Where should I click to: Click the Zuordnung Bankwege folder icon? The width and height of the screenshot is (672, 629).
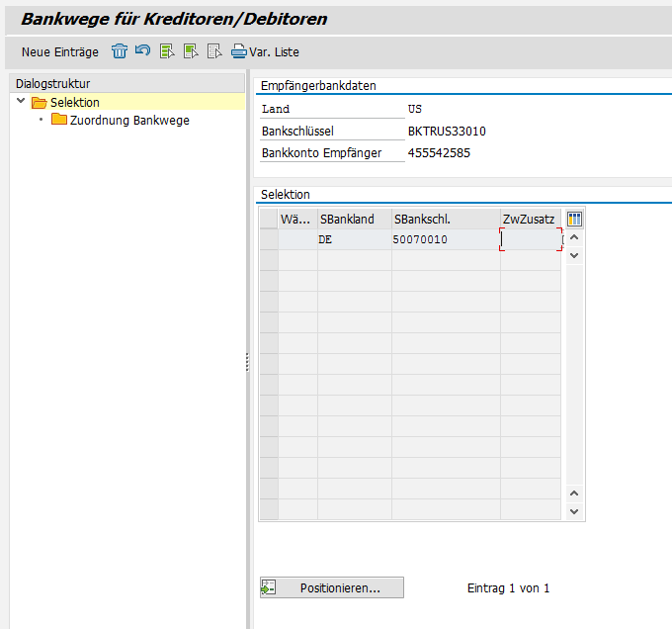pos(59,121)
